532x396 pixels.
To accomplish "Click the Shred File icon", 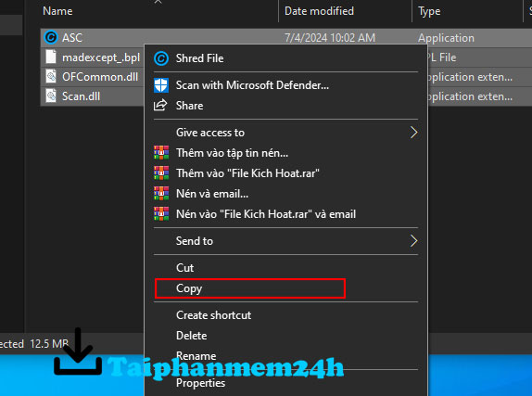I will pos(161,58).
